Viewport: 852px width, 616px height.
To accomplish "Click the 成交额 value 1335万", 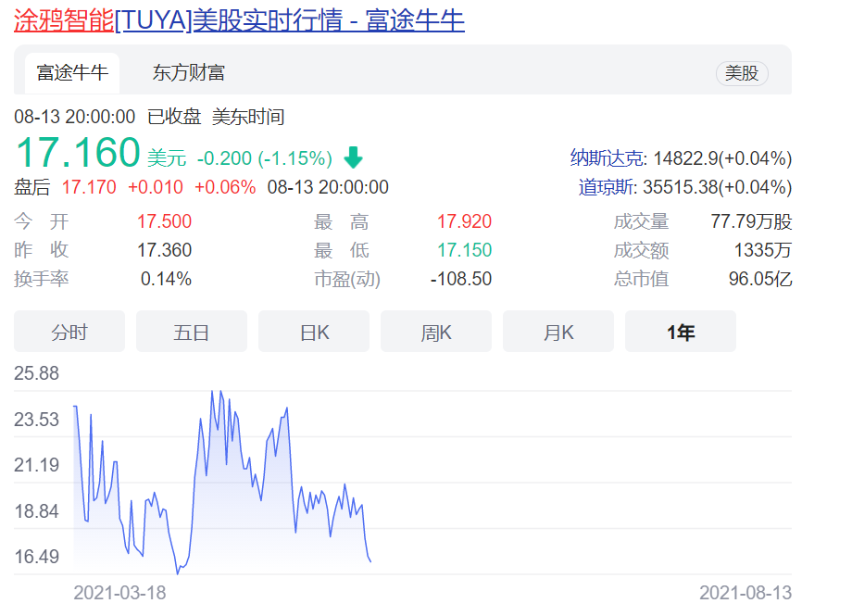I will tap(763, 250).
